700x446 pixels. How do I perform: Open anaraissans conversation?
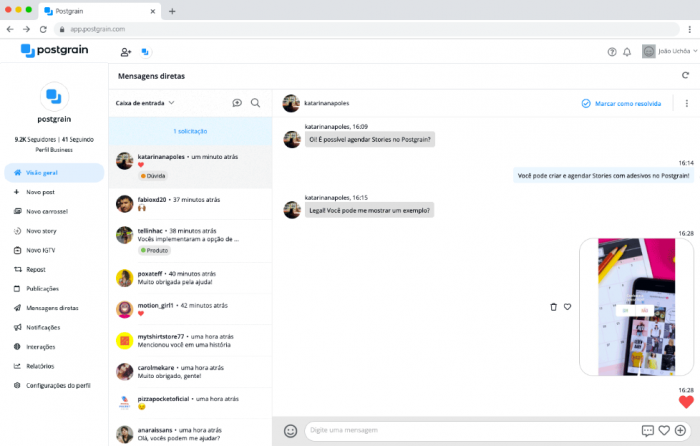tap(190, 433)
